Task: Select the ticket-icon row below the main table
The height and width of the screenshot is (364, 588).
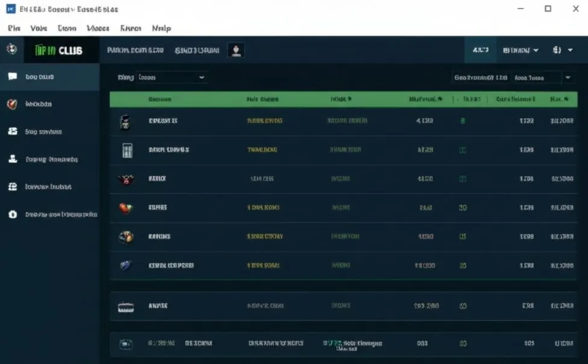Action: pyautogui.click(x=343, y=306)
